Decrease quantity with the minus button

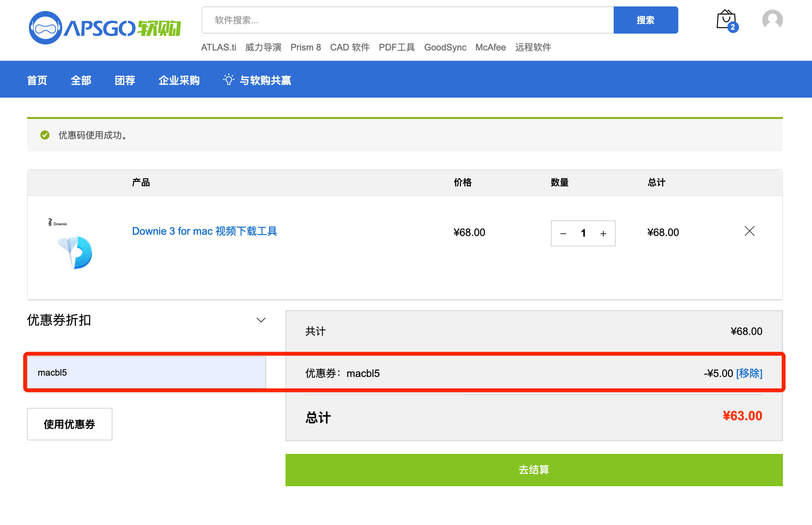point(563,233)
